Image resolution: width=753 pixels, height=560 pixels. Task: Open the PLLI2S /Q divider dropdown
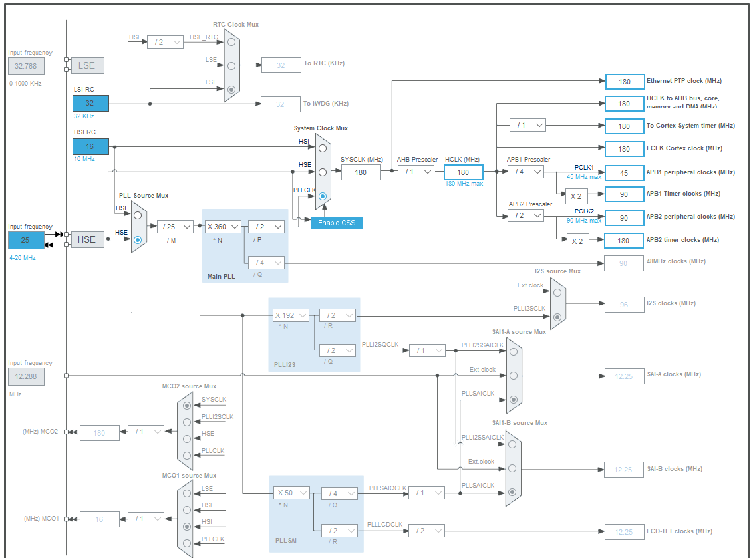(x=338, y=350)
